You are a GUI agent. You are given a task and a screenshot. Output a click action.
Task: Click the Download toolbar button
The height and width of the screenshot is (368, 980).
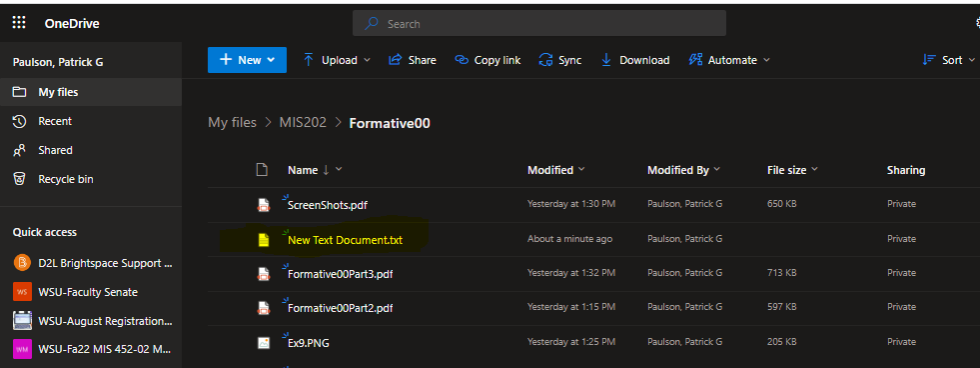[635, 60]
